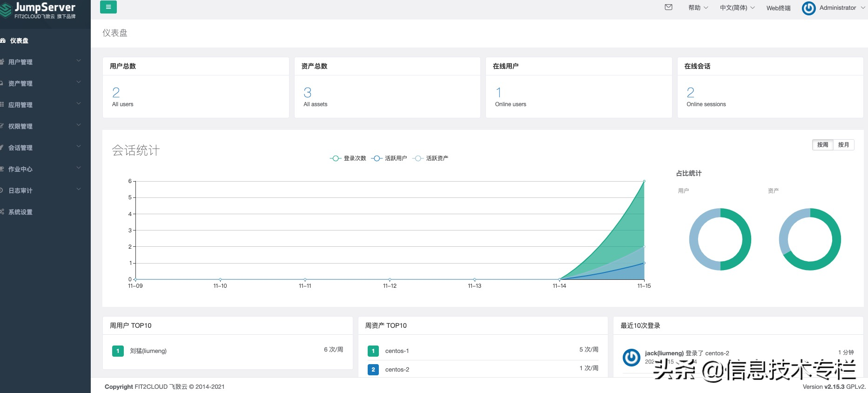Click rank 1 badge next to 刘猛(liumeng)
This screenshot has height=393, width=868.
118,351
